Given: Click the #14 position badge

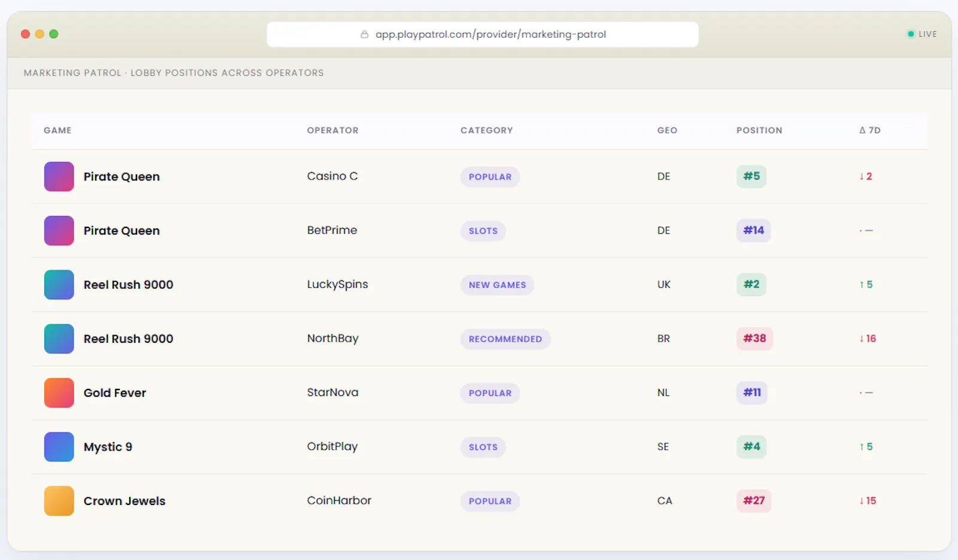Looking at the screenshot, I should pyautogui.click(x=753, y=230).
